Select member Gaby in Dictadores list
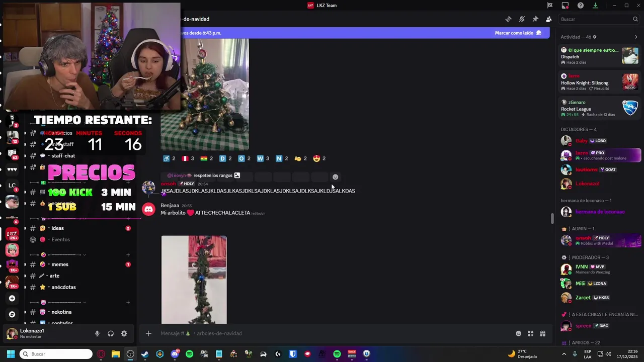This screenshot has width=644, height=362. pos(599,141)
